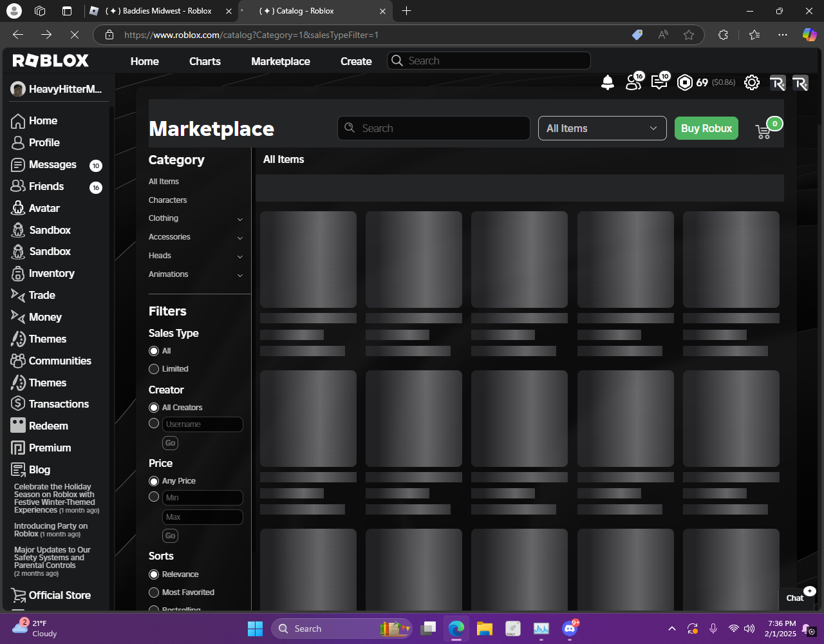824x644 pixels.
Task: Click the Buy Robux button
Action: 706,128
